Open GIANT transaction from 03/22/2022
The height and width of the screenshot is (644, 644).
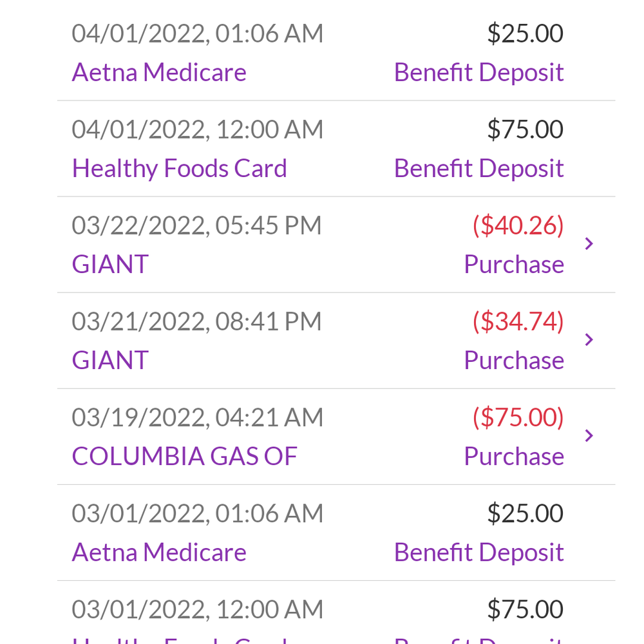336,245
